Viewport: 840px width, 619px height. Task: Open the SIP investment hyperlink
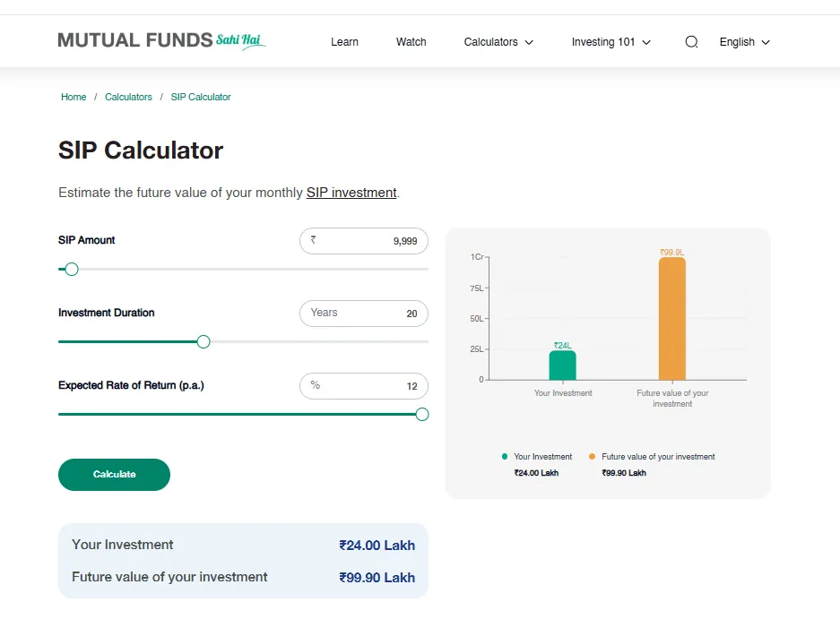point(351,193)
